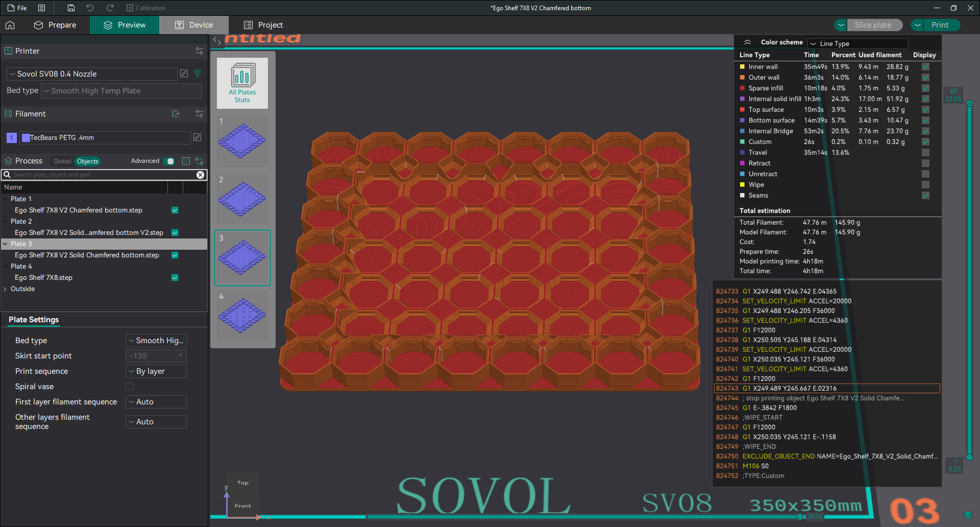980x527 pixels.
Task: Collapse the Plate 3 tree node
Action: point(5,244)
